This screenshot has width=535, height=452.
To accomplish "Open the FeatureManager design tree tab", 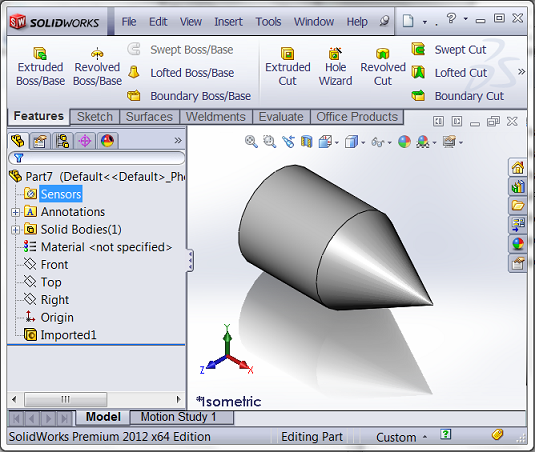I will click(17, 141).
